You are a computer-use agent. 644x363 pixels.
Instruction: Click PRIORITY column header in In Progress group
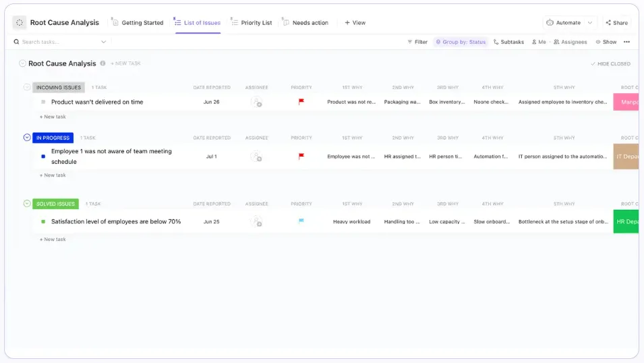(x=301, y=138)
